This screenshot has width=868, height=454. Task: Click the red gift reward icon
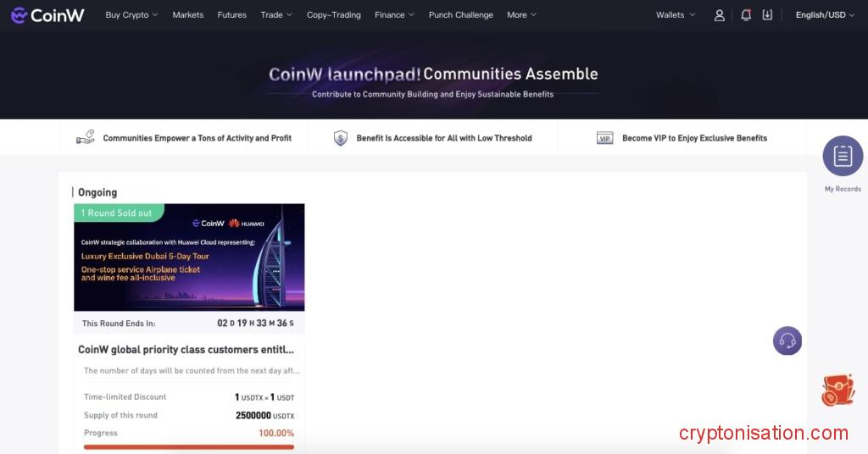point(837,390)
